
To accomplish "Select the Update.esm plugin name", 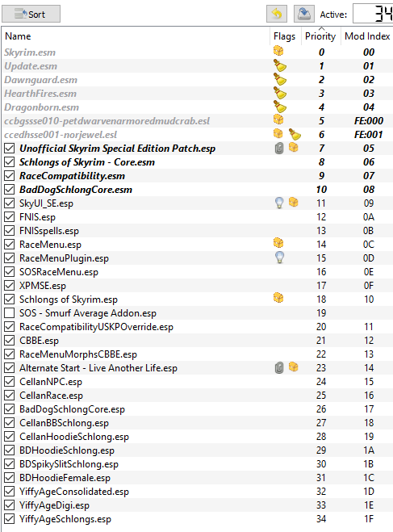I will (x=31, y=66).
